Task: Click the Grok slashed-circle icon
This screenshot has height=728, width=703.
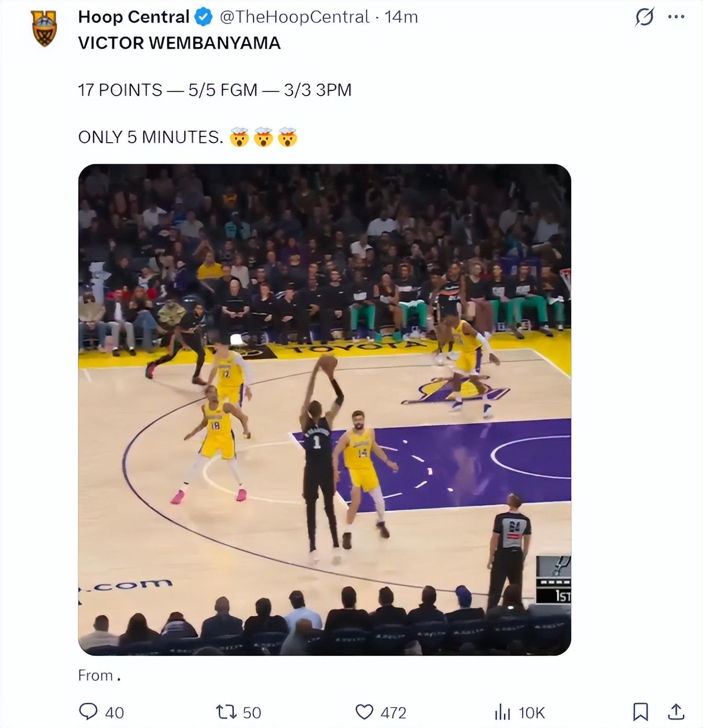Action: (644, 17)
